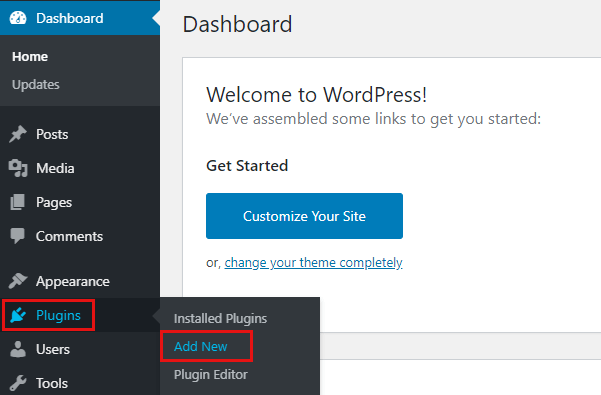Open Plugin Editor from flyout
Viewport: 601px width, 395px height.
click(x=211, y=374)
